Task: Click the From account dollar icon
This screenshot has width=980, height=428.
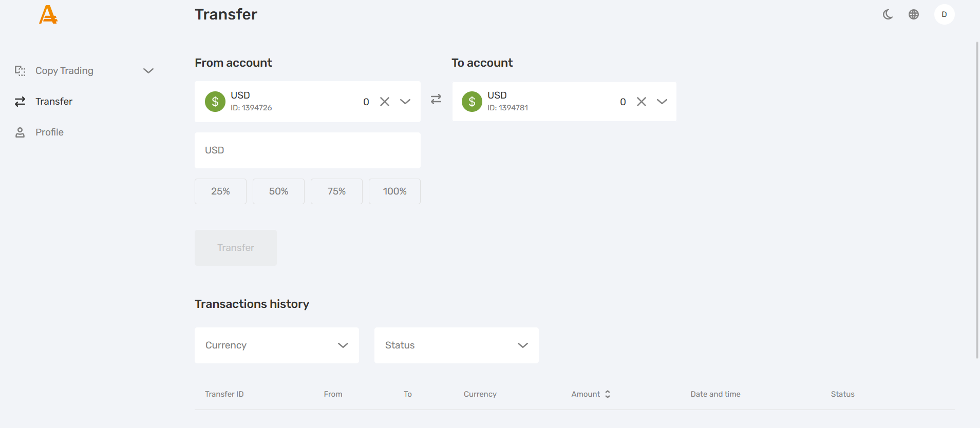Action: click(215, 102)
